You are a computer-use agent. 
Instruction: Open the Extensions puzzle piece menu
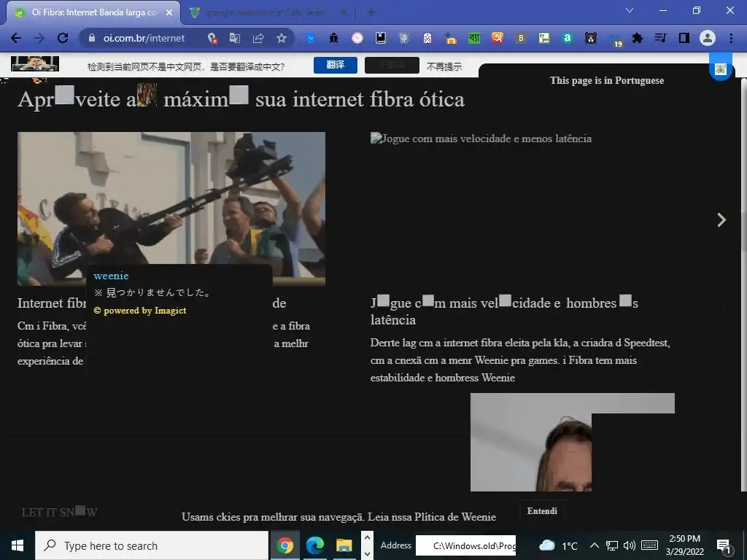[638, 38]
